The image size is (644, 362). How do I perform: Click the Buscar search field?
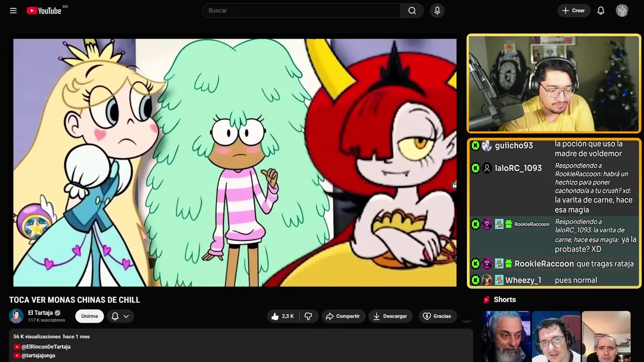click(x=301, y=11)
